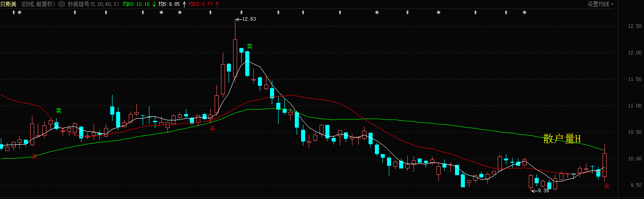Image resolution: width=644 pixels, height=199 pixels.
Task: Click the red up arrow beside 均20
Action: click(x=217, y=4)
